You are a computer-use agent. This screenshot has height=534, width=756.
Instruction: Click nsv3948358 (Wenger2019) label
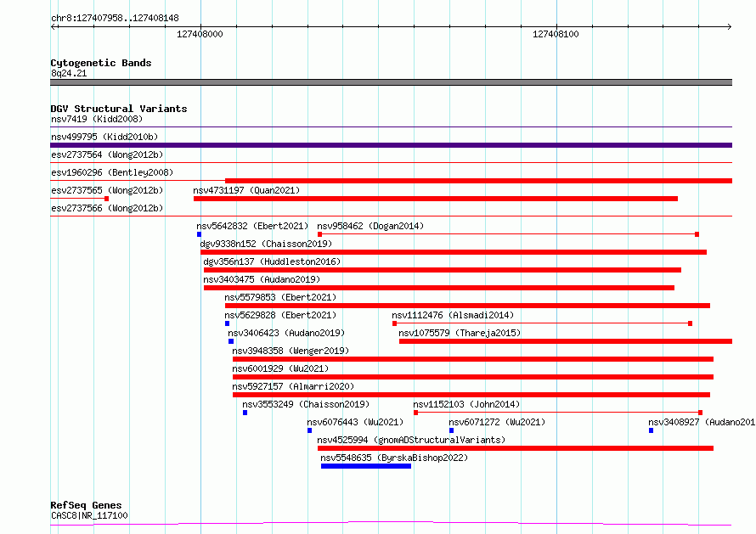click(291, 351)
